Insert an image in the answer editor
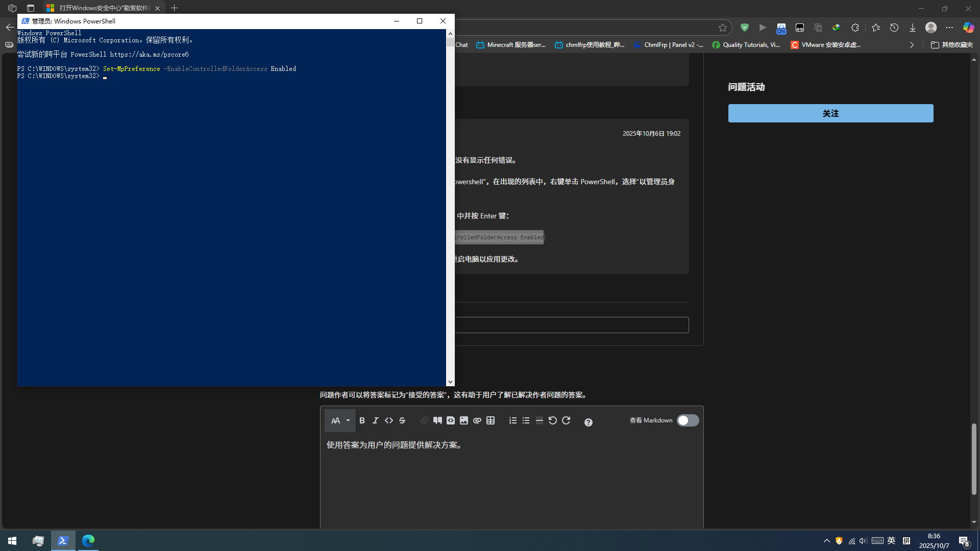 click(x=463, y=420)
